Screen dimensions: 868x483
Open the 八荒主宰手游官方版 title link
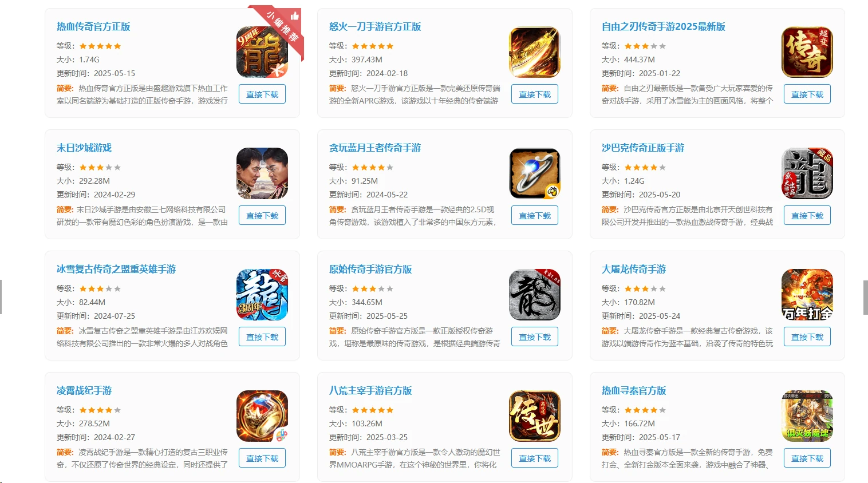370,390
